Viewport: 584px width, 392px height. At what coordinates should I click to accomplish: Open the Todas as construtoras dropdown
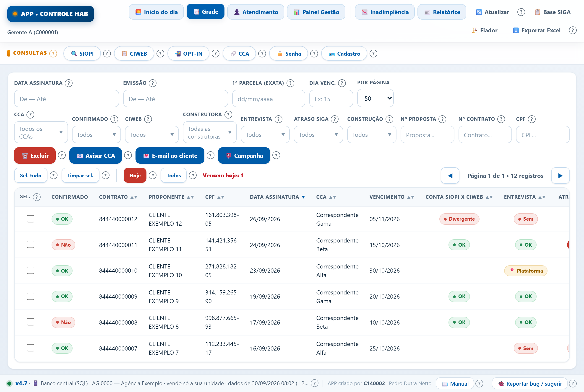click(210, 132)
